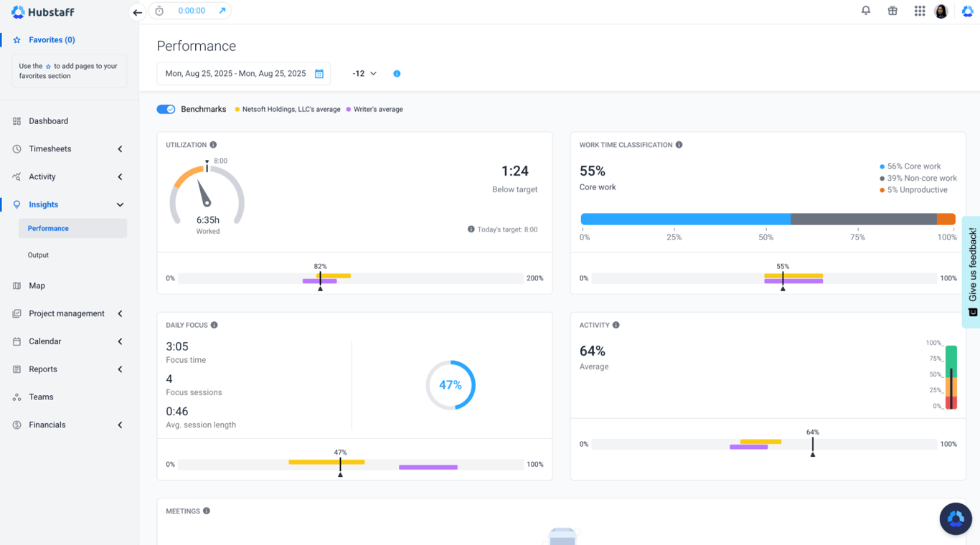Open the -12 timezone dropdown
Image resolution: width=980 pixels, height=545 pixels.
click(364, 73)
